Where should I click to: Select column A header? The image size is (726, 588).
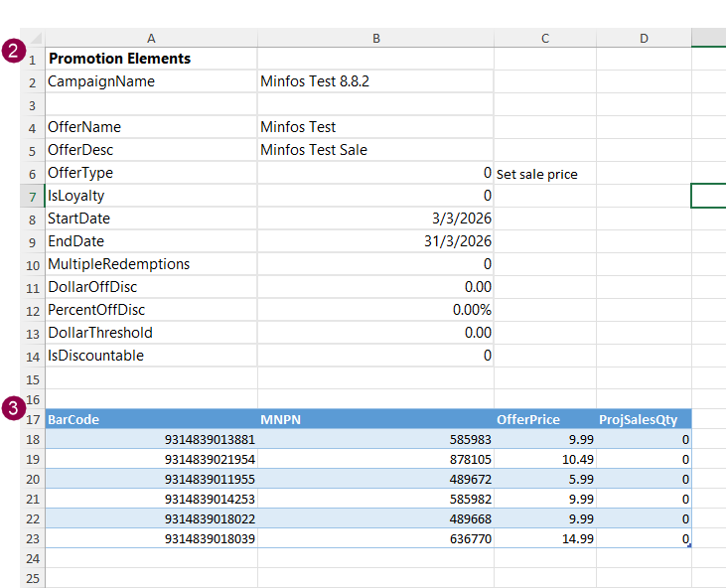pyautogui.click(x=151, y=38)
